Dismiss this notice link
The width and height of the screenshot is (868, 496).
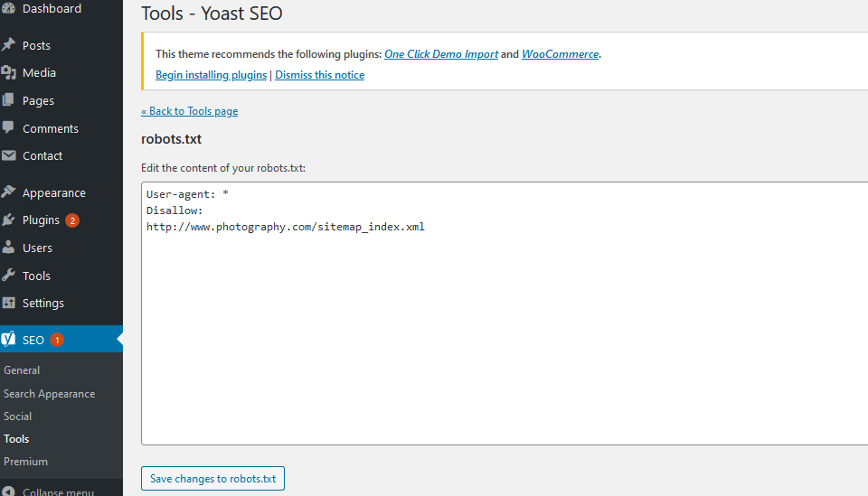coord(319,75)
